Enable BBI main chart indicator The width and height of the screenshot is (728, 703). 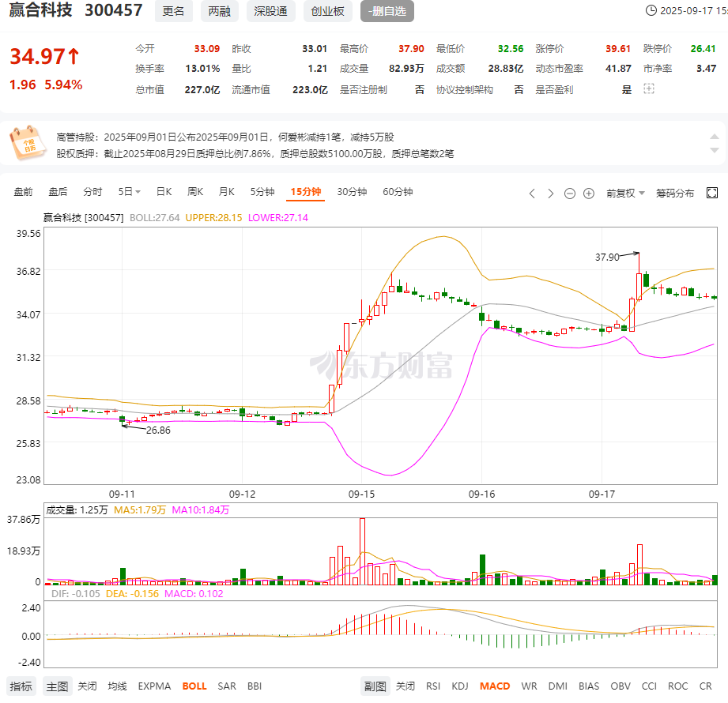255,686
